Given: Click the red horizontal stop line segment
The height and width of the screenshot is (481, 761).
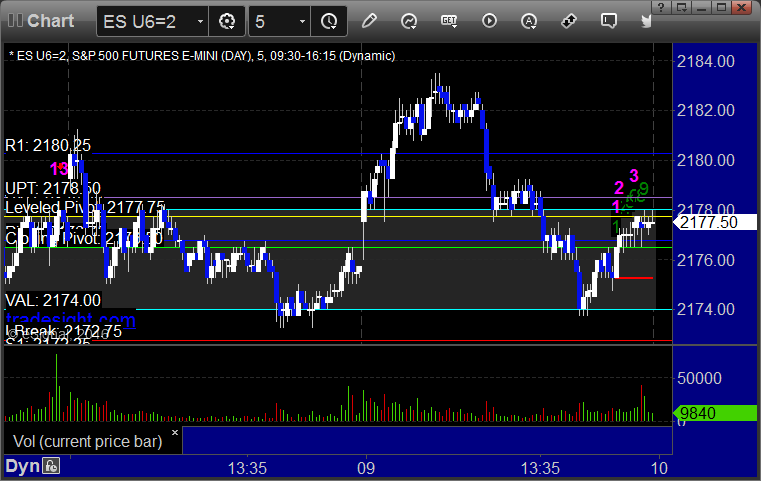Looking at the screenshot, I should [x=634, y=278].
